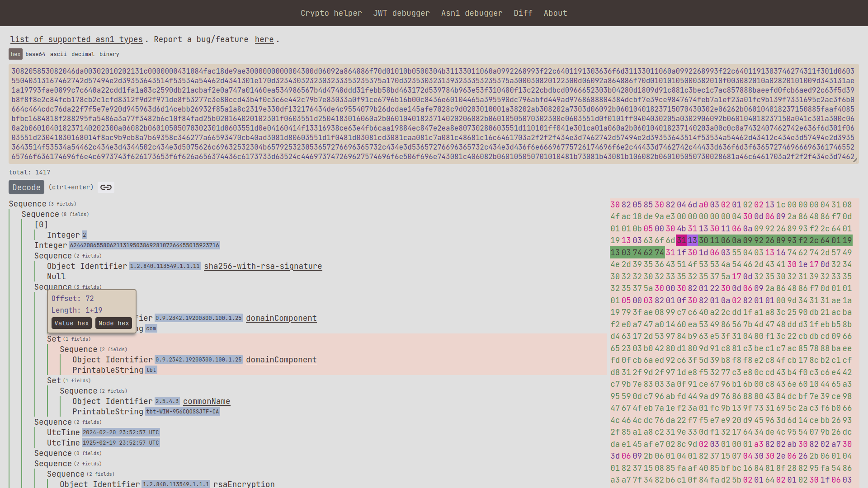Screen dimensions: 868x488
Task: Click inside the hex input text area
Action: point(434,114)
